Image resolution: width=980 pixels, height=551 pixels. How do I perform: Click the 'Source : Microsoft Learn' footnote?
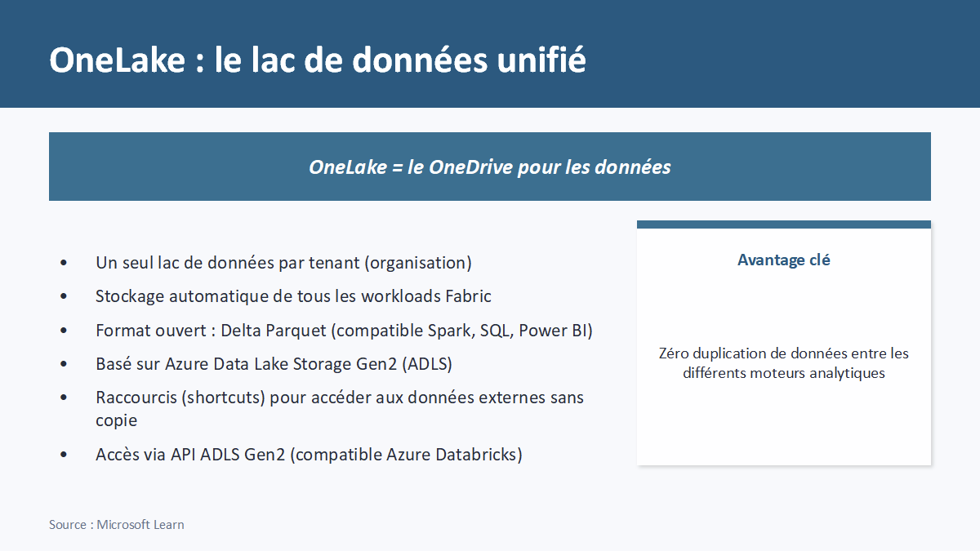click(117, 524)
